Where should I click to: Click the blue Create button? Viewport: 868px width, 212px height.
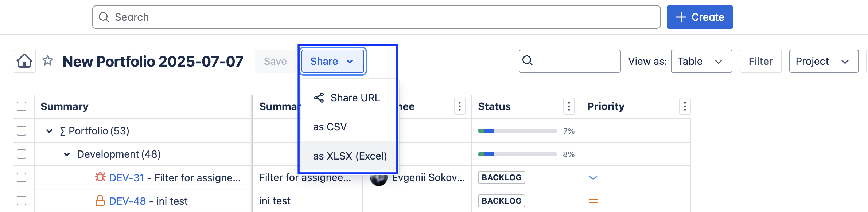pyautogui.click(x=700, y=17)
